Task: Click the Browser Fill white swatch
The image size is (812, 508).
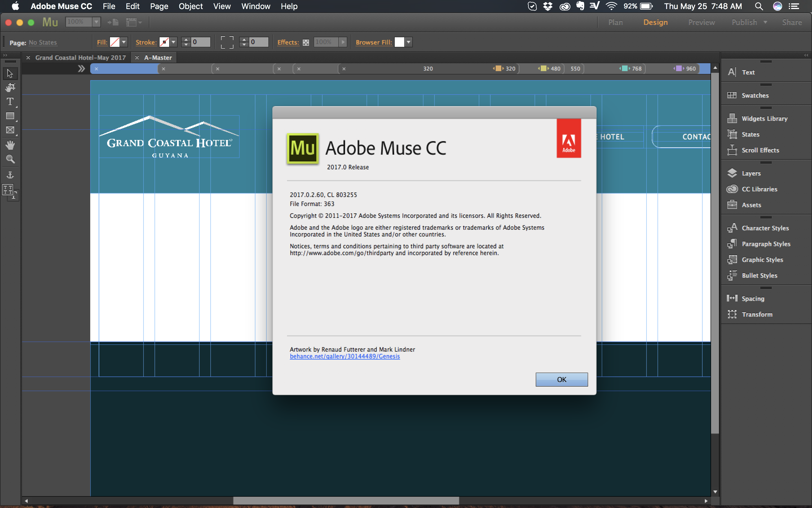Action: click(x=399, y=42)
